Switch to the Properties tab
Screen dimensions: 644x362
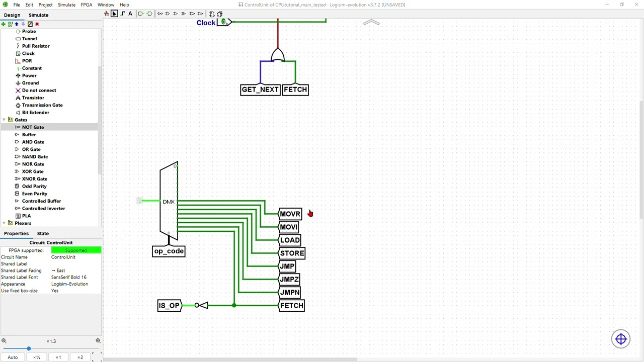click(x=17, y=233)
